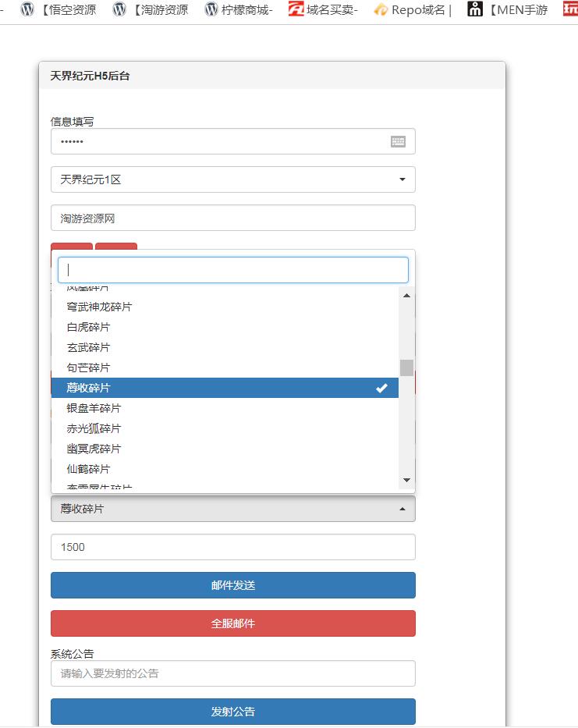Click the red 全服邮件 button
578x728 pixels.
coord(232,623)
